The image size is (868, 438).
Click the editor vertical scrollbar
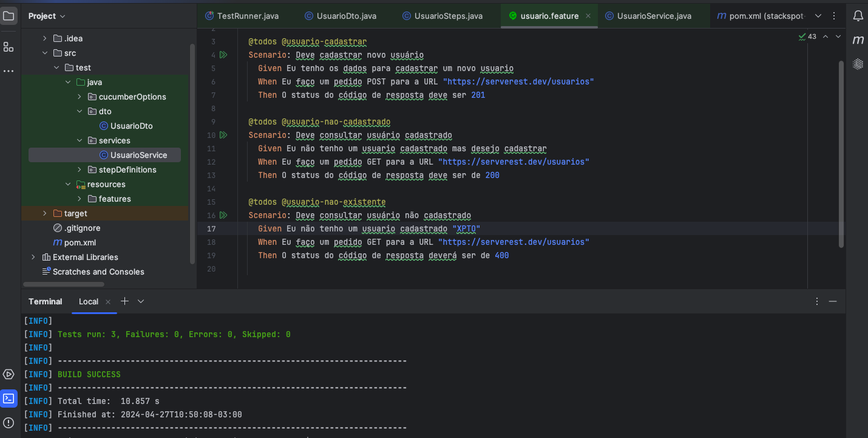tap(841, 154)
